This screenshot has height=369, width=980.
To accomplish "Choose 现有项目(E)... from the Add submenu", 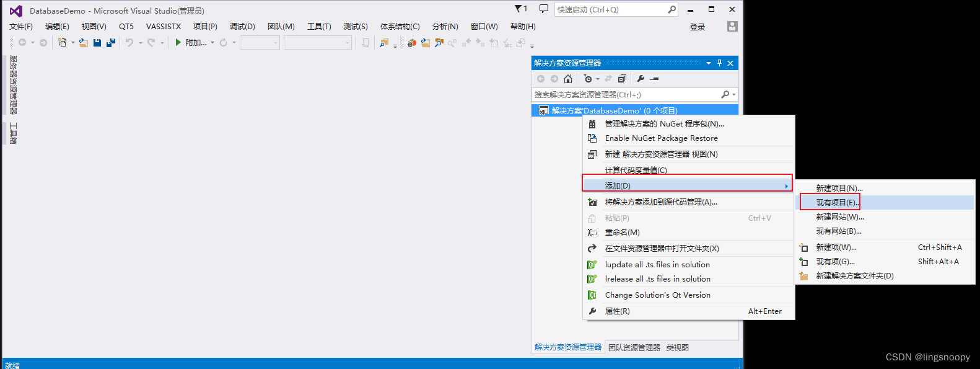I will 885,203.
